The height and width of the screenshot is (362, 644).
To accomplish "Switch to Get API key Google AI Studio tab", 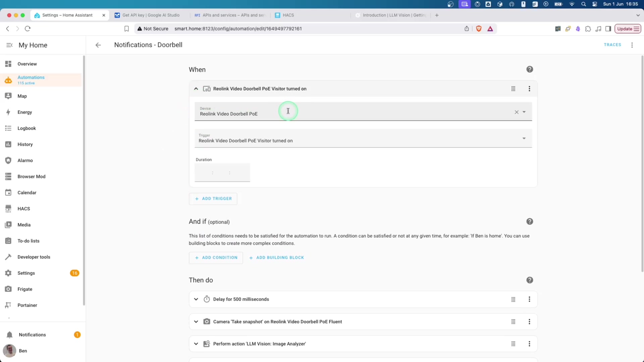I will pyautogui.click(x=151, y=15).
